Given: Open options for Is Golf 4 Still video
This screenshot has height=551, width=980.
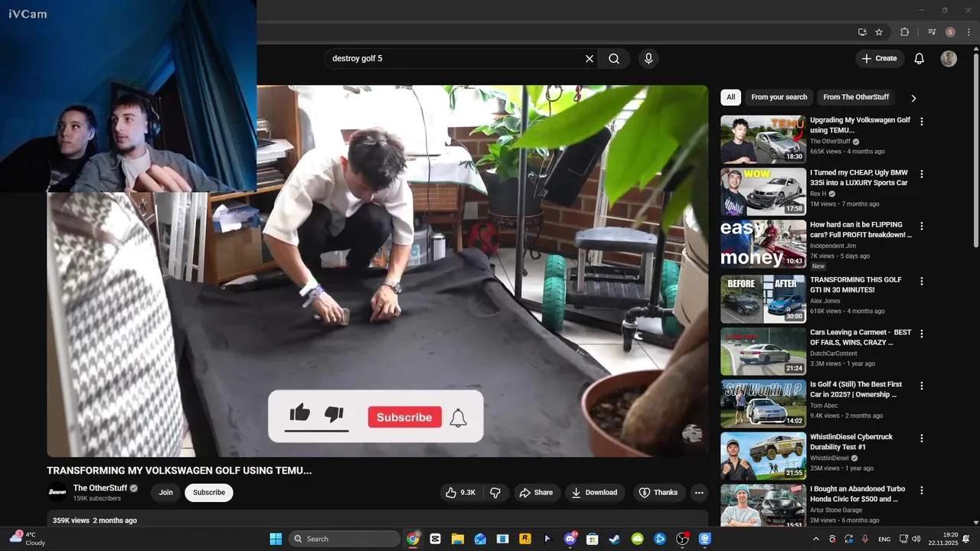Looking at the screenshot, I should tap(922, 386).
